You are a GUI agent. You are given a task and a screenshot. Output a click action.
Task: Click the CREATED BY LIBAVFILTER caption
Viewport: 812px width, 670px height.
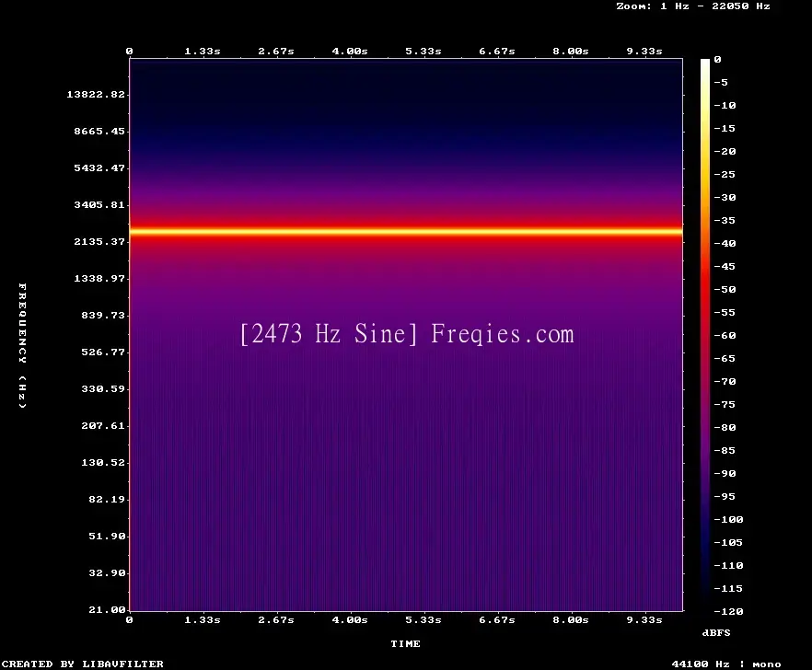pos(82,664)
